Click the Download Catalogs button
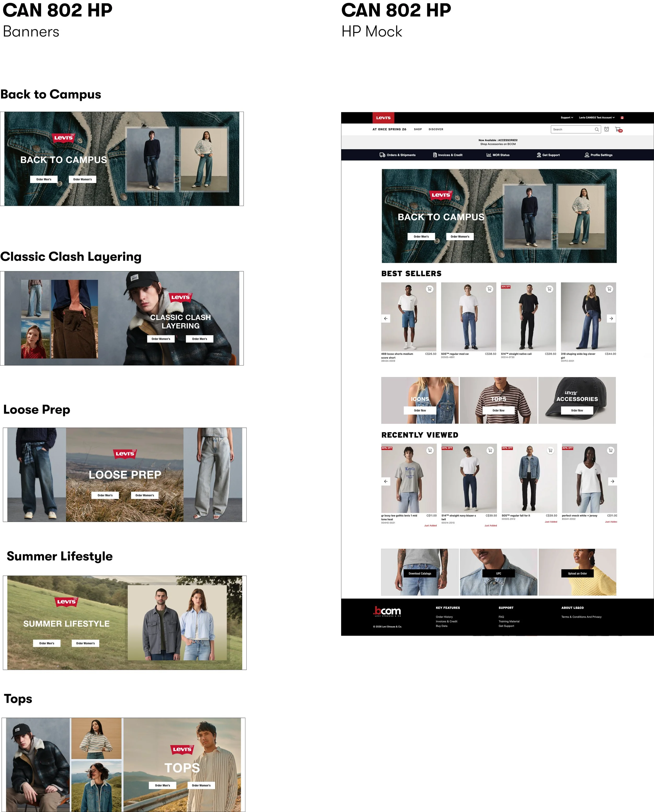 click(420, 574)
